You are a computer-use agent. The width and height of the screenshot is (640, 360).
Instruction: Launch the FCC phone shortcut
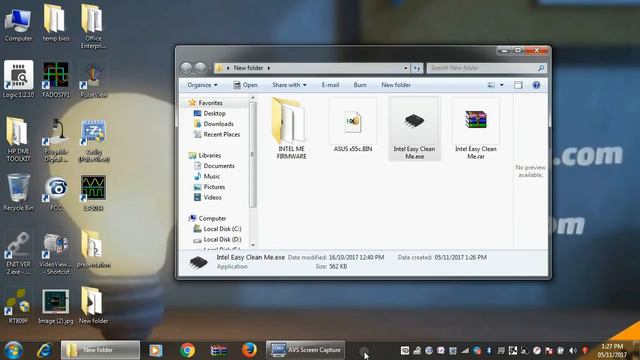click(56, 193)
